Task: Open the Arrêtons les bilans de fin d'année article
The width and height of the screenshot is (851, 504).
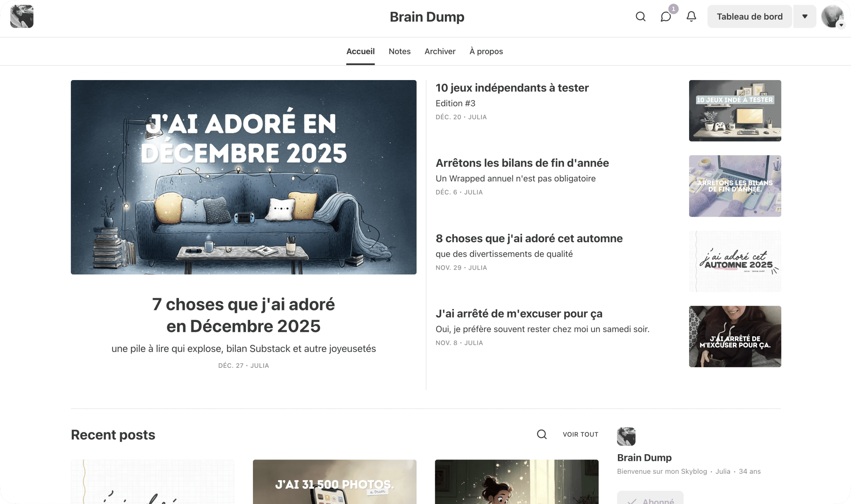Action: coord(522,163)
